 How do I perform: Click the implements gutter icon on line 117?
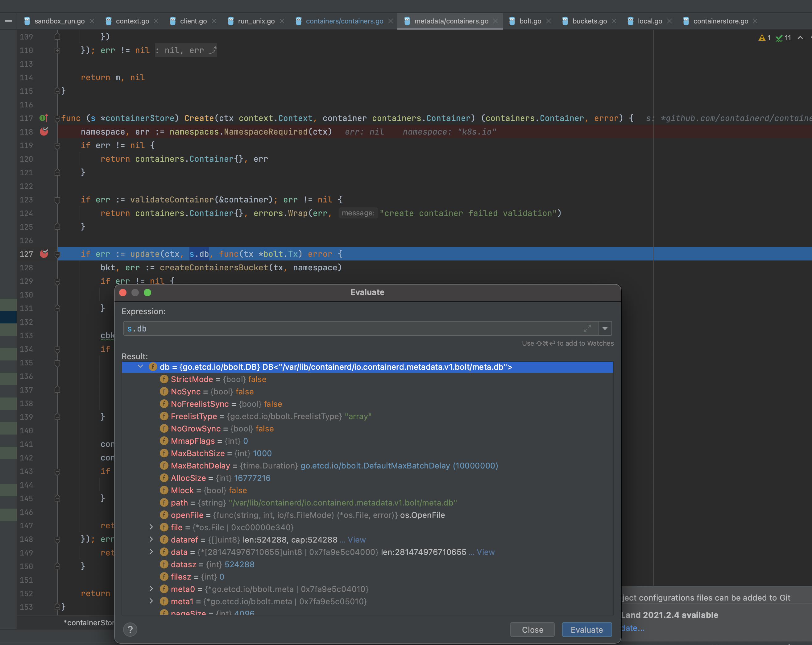tap(43, 118)
